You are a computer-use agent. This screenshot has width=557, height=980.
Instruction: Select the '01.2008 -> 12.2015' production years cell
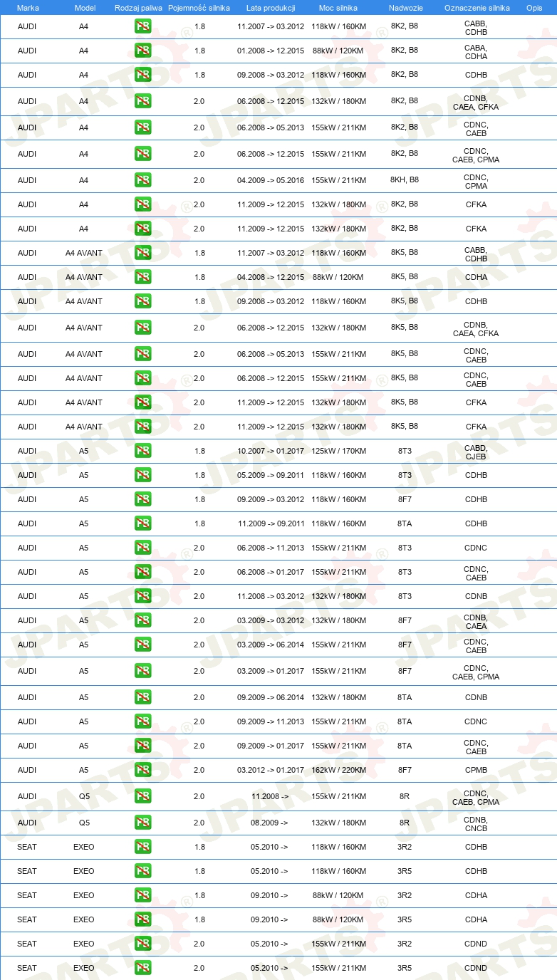click(x=271, y=51)
